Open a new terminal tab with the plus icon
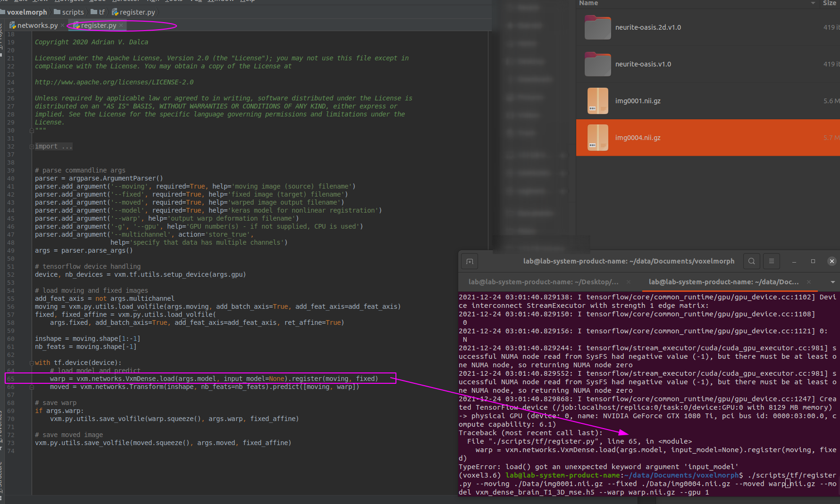Viewport: 840px width, 504px height. pyautogui.click(x=470, y=261)
